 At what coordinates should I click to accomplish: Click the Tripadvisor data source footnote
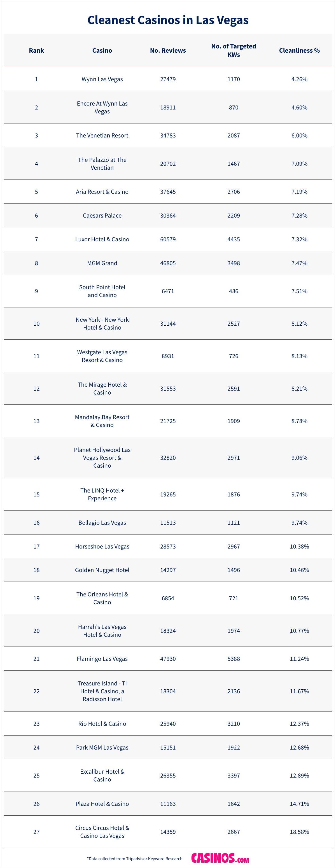click(x=134, y=858)
